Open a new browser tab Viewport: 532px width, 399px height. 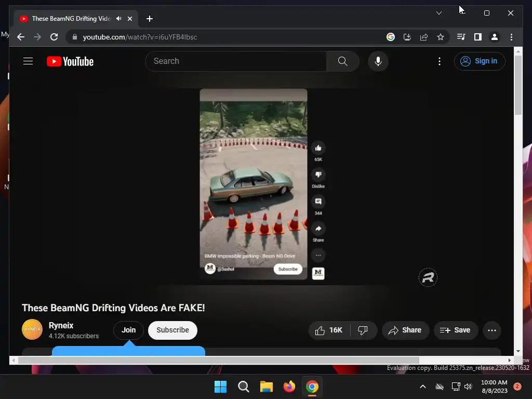150,19
